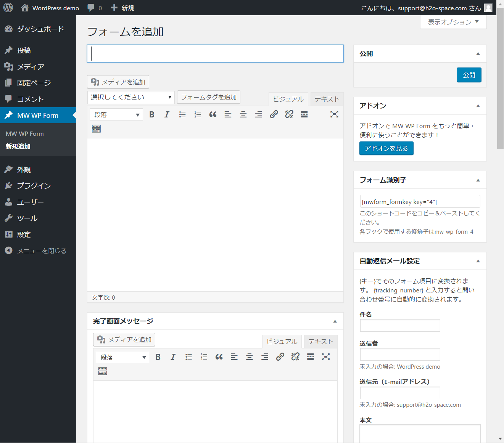The width and height of the screenshot is (504, 443).
Task: Toggle fullscreen mode in main form editor
Action: pyautogui.click(x=334, y=114)
